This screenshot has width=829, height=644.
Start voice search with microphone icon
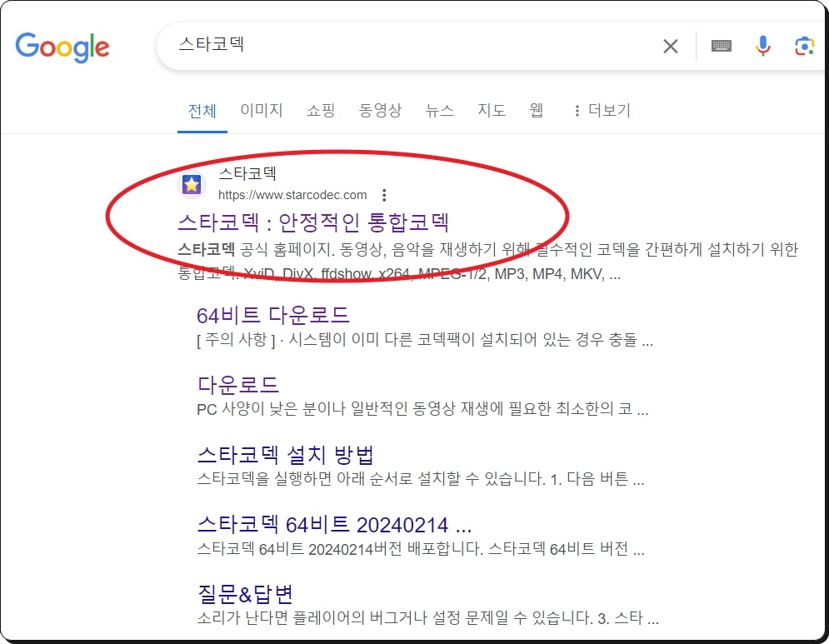tap(762, 46)
